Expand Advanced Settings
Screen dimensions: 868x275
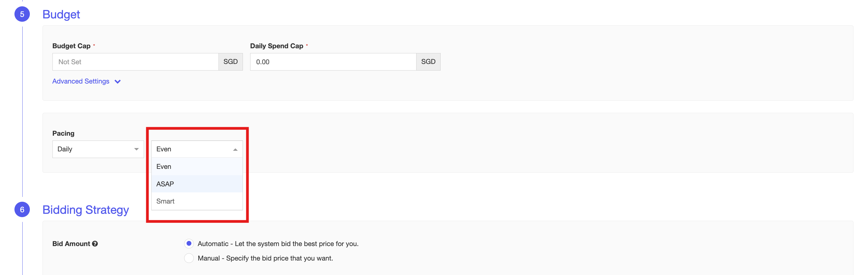80,81
